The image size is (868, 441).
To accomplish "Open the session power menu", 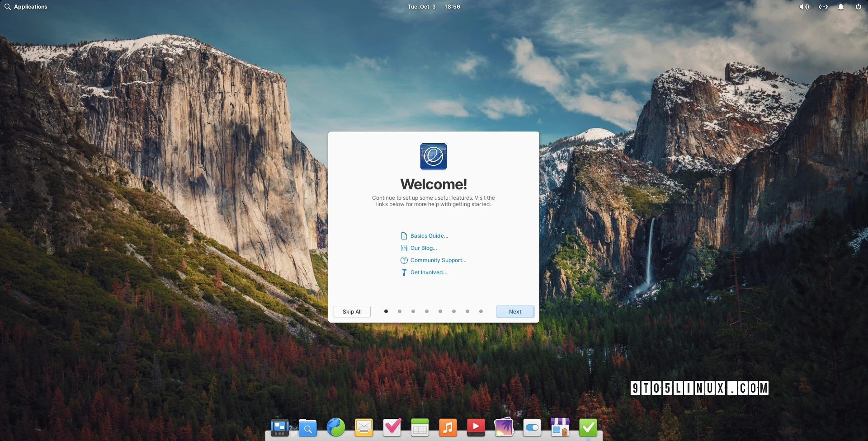I will click(x=858, y=7).
